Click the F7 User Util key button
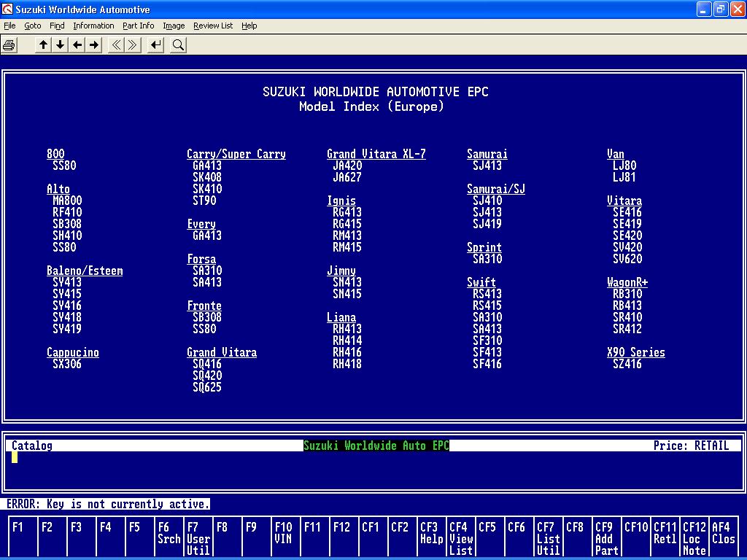 [x=198, y=537]
